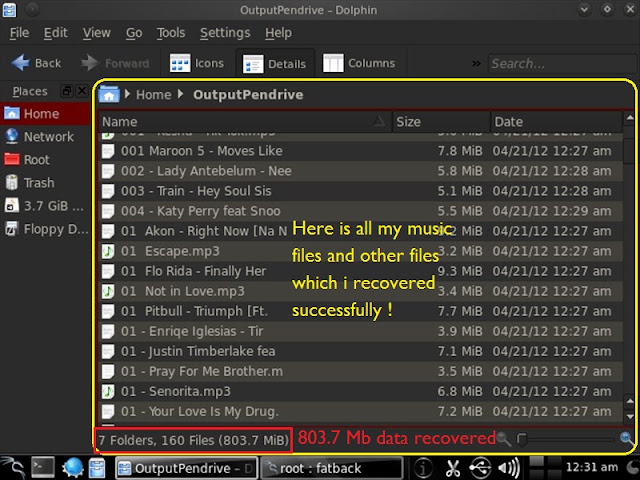
Task: Click music icon of Senorita.mp3
Action: [108, 391]
